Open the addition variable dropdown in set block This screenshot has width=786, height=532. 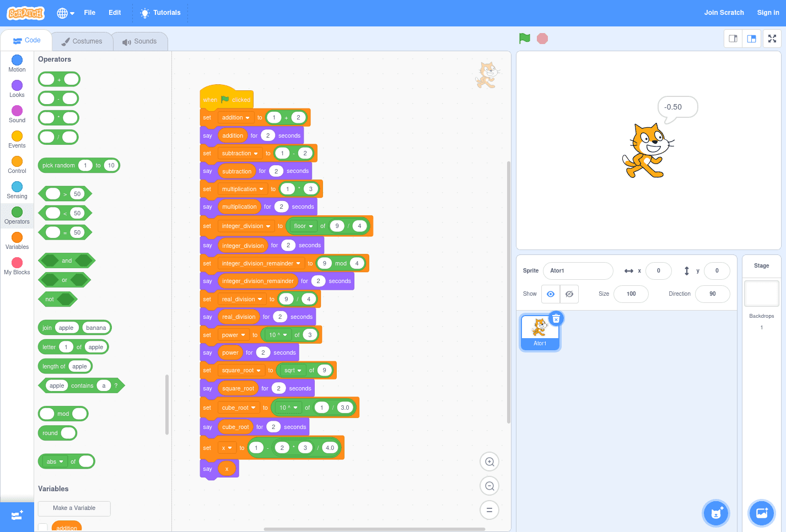pos(236,118)
